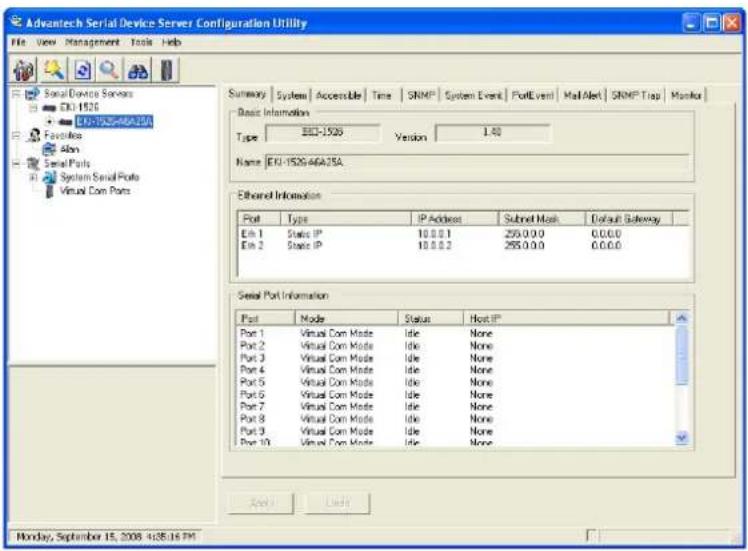This screenshot has height=551, width=748.
Task: Click the Status column header
Action: click(x=431, y=318)
